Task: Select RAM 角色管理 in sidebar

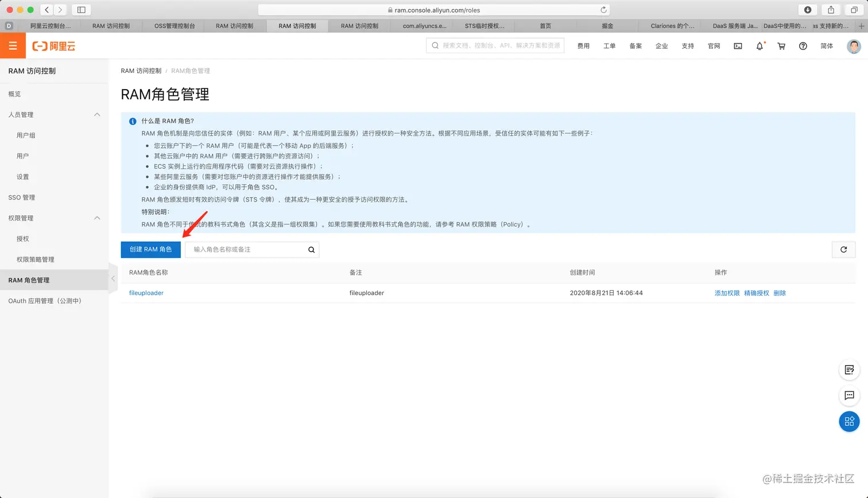Action: pyautogui.click(x=54, y=280)
